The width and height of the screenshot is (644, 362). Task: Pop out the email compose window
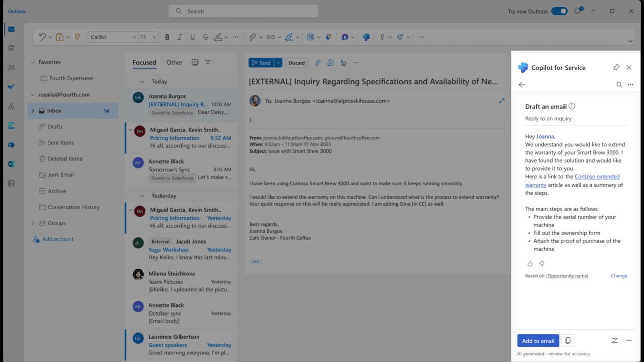point(502,101)
